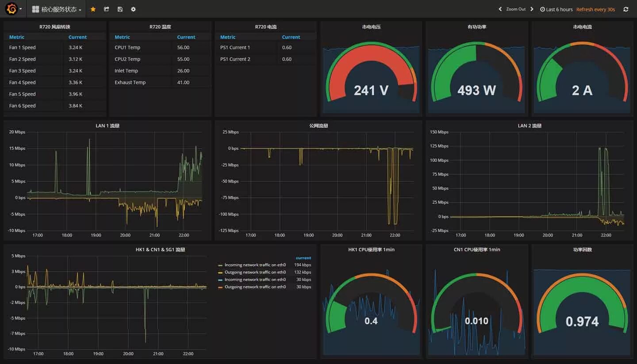Open the 市电电压 panel title menu
The image size is (637, 364).
tap(371, 27)
